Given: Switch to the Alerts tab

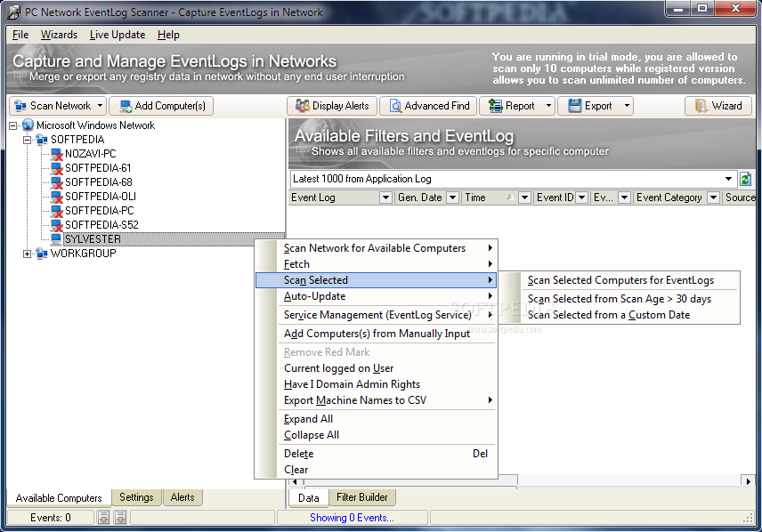Looking at the screenshot, I should point(182,497).
